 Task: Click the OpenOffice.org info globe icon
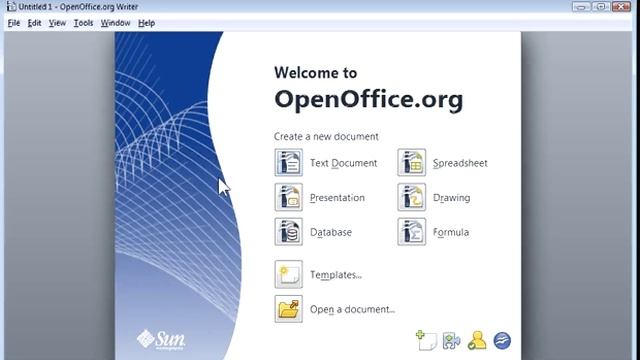pos(502,340)
